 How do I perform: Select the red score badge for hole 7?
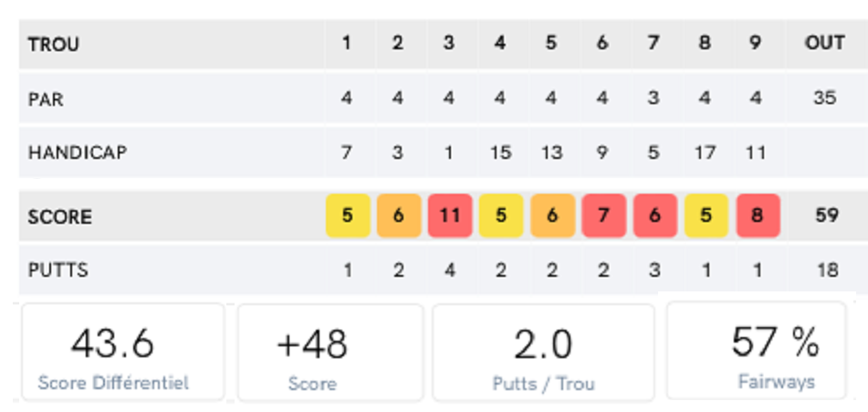point(654,217)
